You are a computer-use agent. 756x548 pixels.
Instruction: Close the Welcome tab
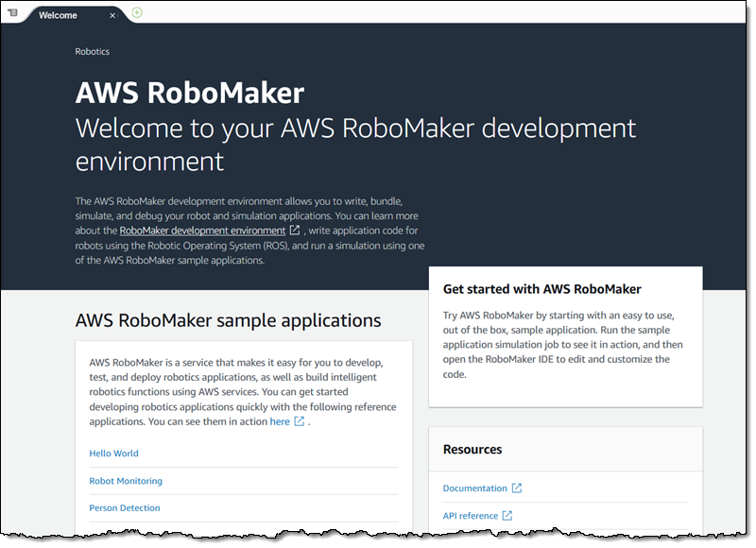[113, 15]
